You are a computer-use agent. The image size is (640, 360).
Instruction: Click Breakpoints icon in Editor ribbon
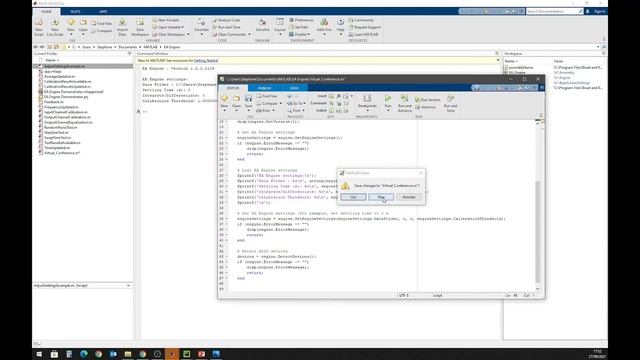pos(367,98)
